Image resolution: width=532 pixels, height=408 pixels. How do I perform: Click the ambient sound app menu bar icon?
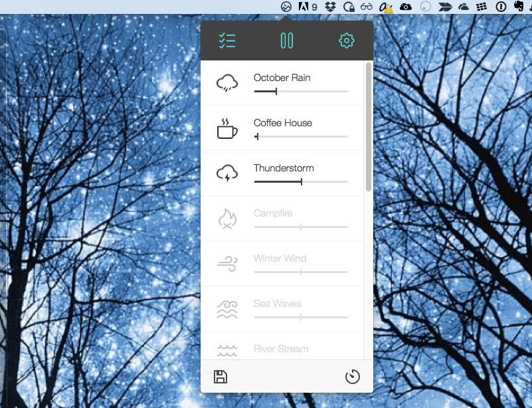coord(286,7)
